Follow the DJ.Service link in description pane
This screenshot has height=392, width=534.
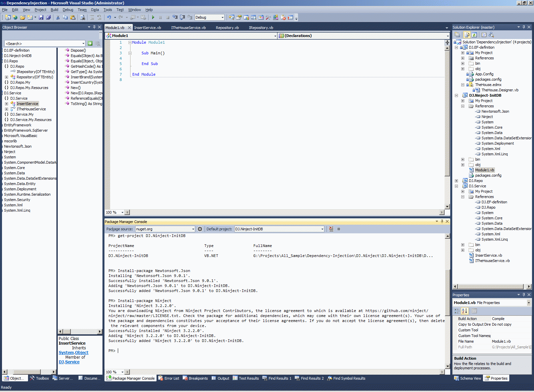69,362
